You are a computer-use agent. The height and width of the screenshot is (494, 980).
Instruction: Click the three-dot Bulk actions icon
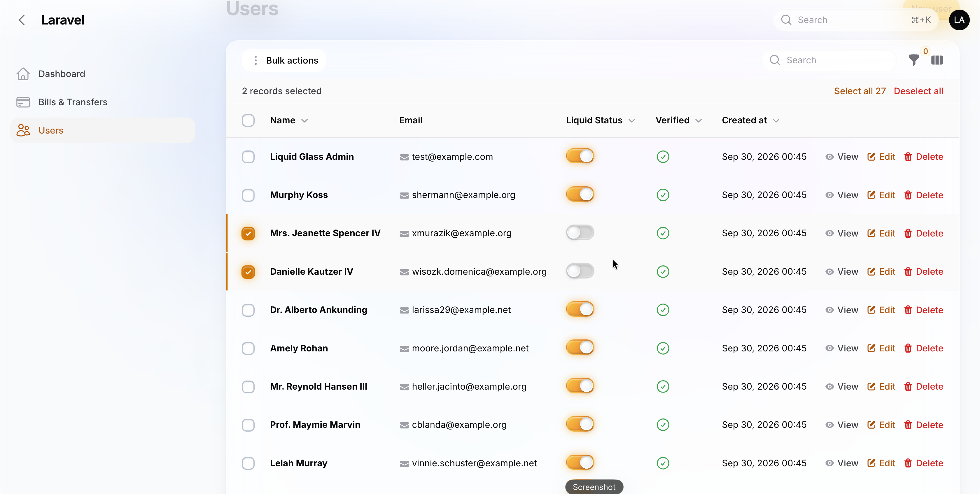click(x=256, y=60)
